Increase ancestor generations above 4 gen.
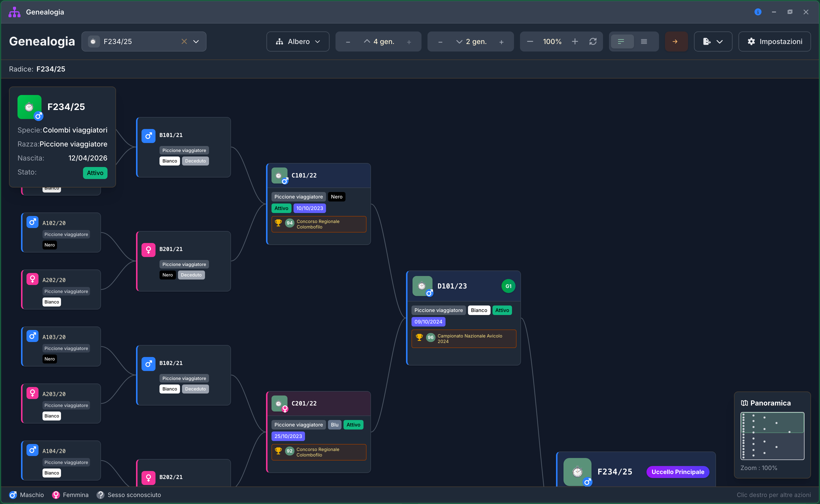This screenshot has width=820, height=504. click(409, 42)
